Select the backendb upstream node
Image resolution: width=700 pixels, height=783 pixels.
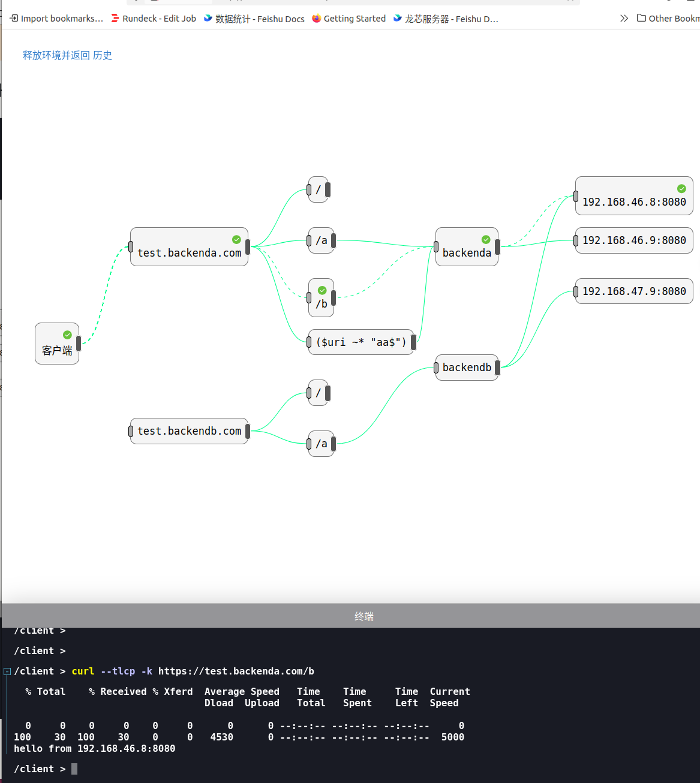pyautogui.click(x=467, y=368)
